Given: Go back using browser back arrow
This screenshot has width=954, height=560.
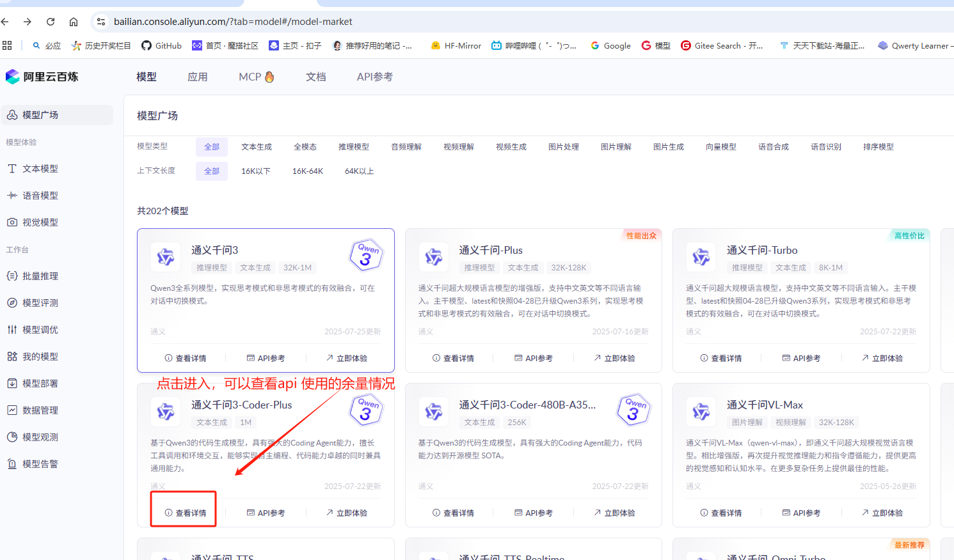Looking at the screenshot, I should (x=5, y=22).
